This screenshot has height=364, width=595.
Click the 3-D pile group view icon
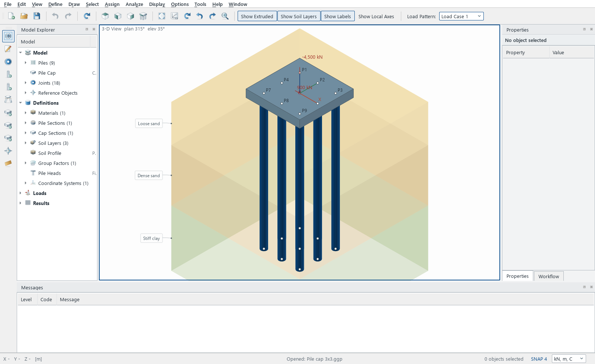tap(143, 16)
